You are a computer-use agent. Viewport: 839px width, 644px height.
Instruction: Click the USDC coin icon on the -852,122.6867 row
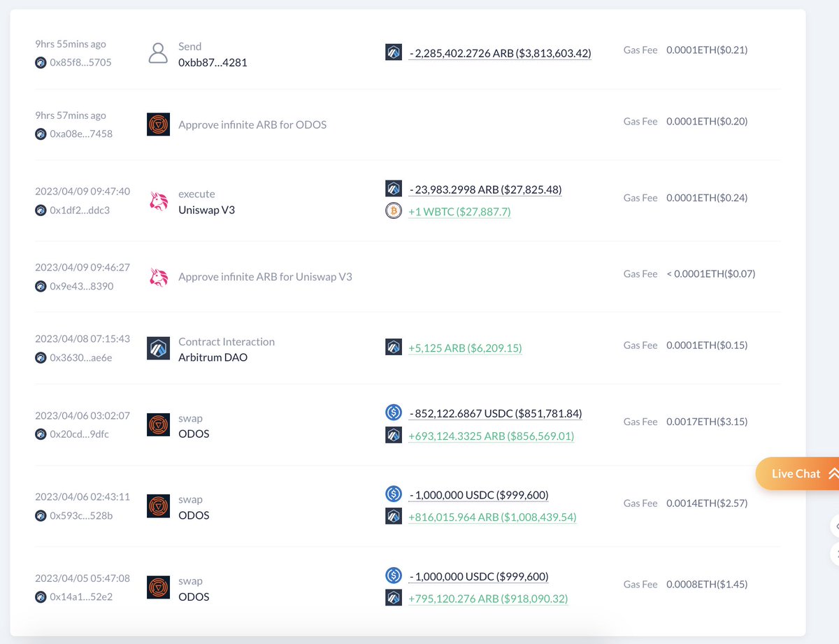394,412
